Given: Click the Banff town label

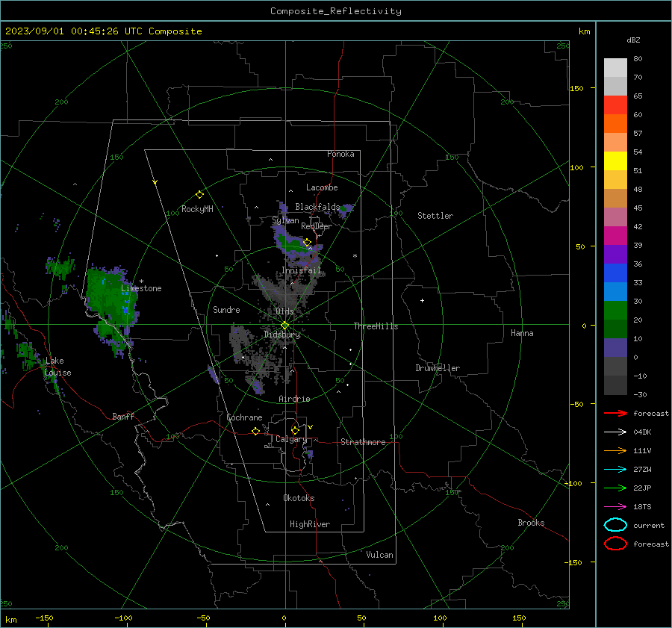Looking at the screenshot, I should coord(123,416).
